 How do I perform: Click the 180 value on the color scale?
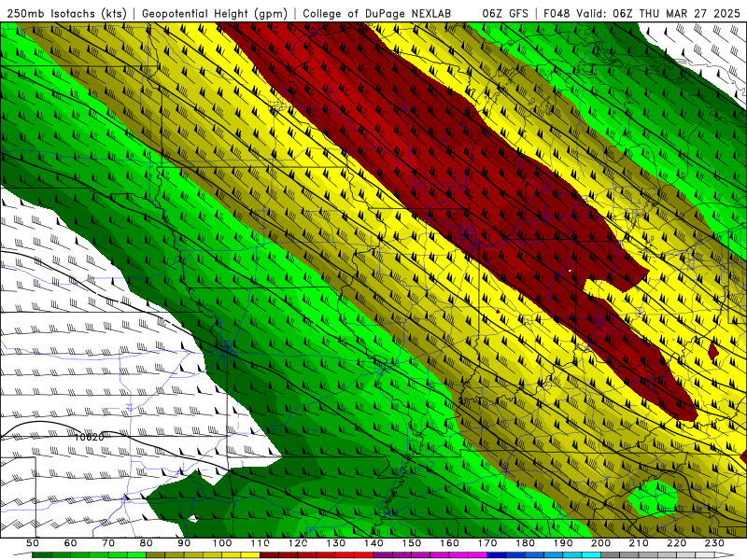[525, 543]
